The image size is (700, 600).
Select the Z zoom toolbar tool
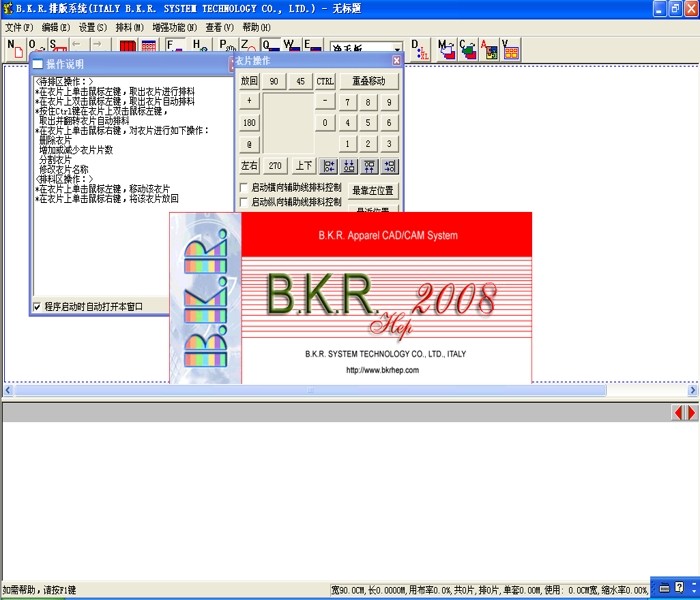[248, 46]
